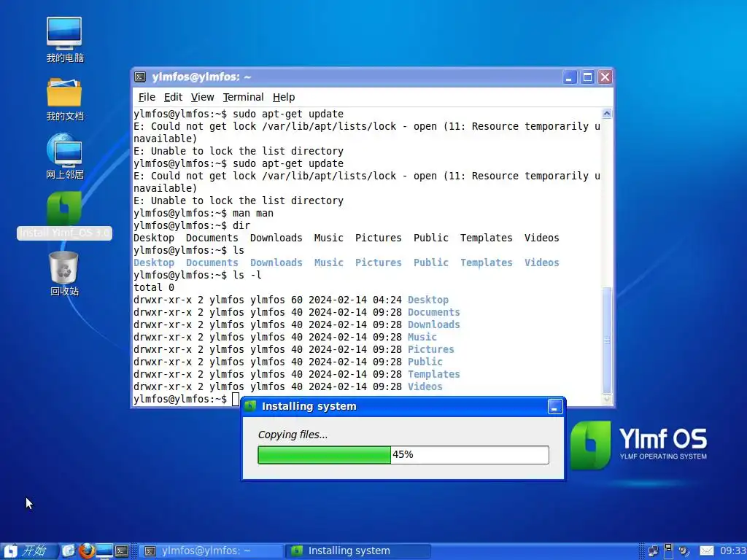Open the mail envelope tray icon
The width and height of the screenshot is (747, 560).
point(706,551)
